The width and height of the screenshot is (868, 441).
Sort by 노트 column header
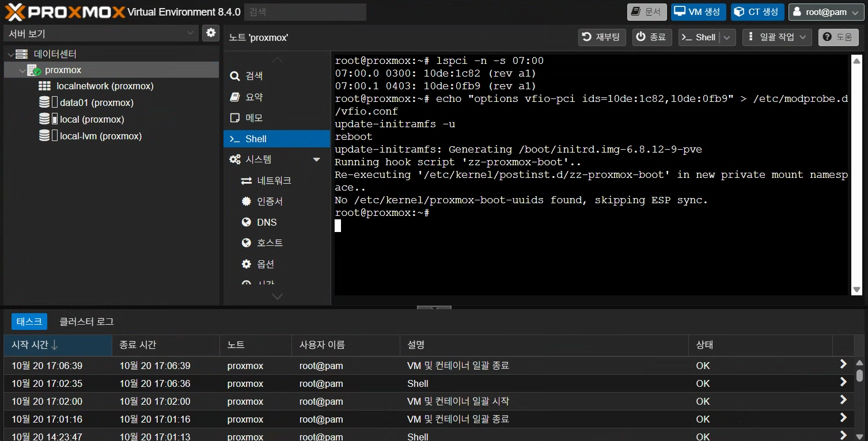pos(256,345)
